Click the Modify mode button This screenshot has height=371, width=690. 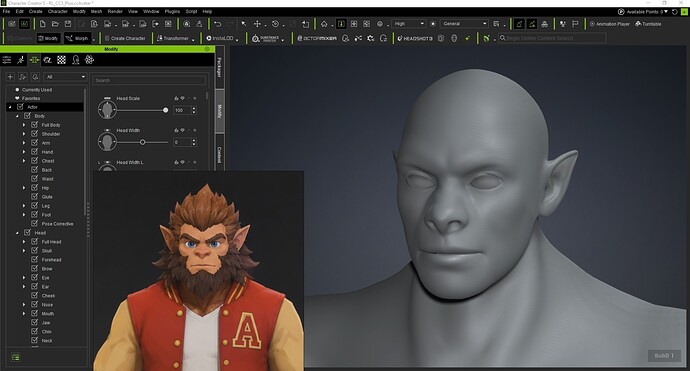click(48, 38)
